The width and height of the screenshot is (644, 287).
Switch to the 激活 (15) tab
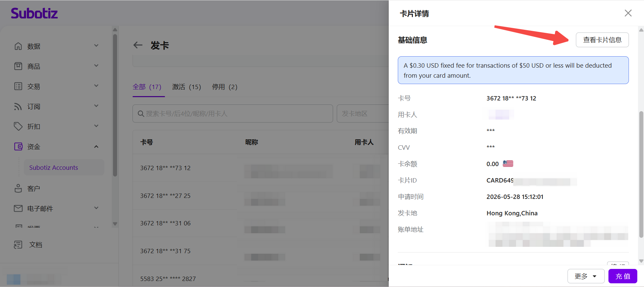tap(186, 87)
